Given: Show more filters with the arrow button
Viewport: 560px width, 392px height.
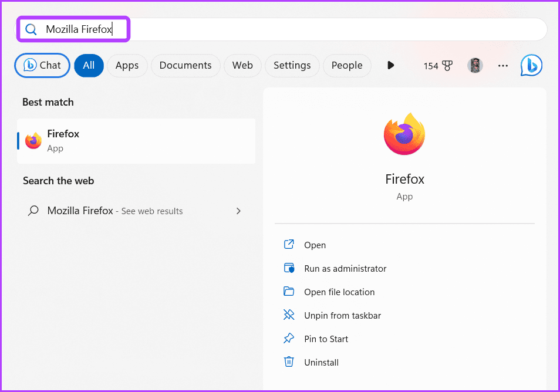Looking at the screenshot, I should [x=390, y=65].
